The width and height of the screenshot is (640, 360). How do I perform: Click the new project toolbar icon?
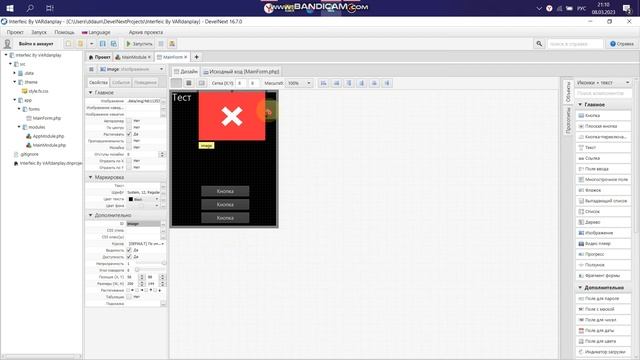pos(69,44)
